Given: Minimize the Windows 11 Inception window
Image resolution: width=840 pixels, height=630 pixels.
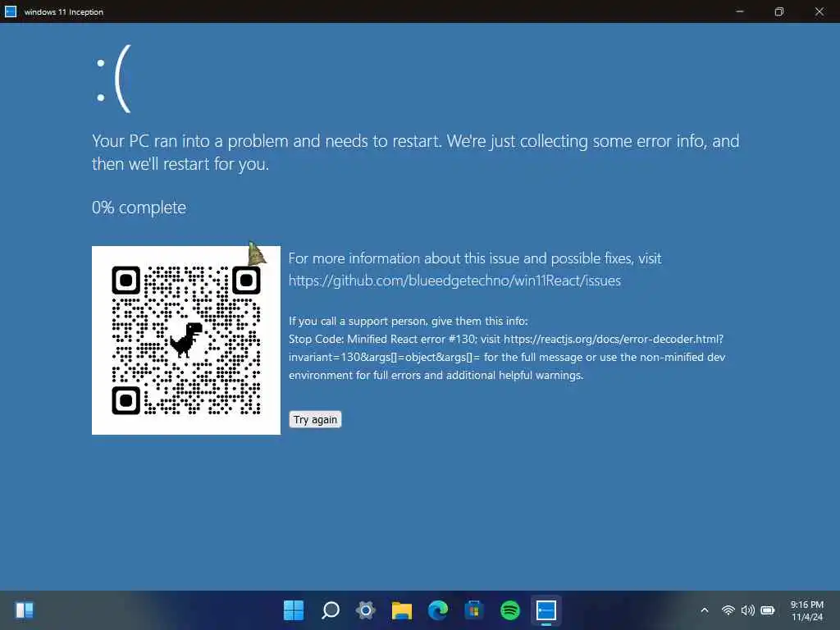Looking at the screenshot, I should (x=740, y=11).
